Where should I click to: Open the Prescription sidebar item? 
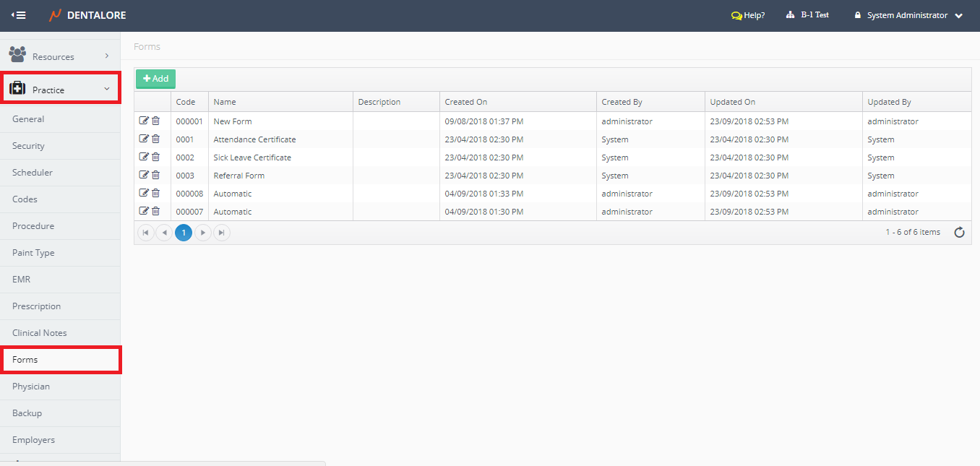[x=37, y=306]
